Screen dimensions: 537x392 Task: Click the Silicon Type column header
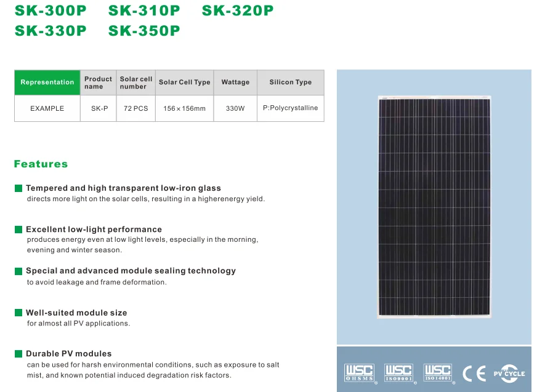tap(291, 82)
